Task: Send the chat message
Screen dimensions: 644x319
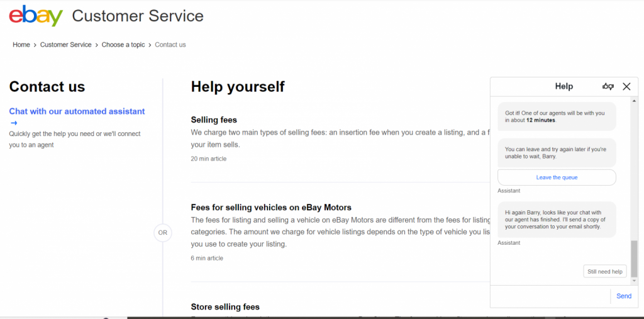Action: coord(624,296)
